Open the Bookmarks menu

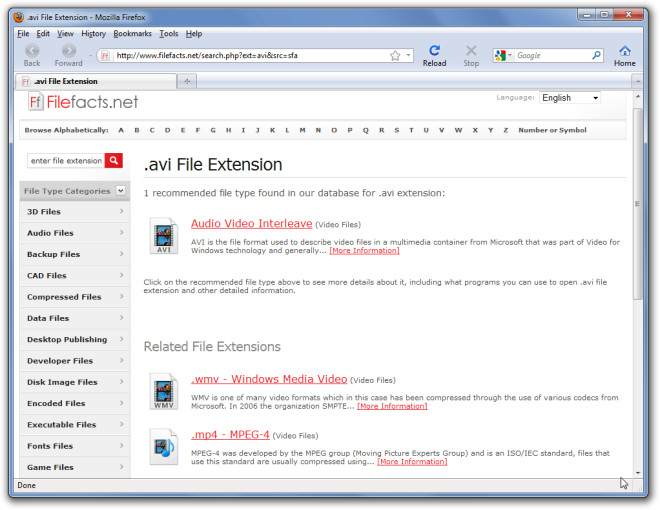(133, 34)
